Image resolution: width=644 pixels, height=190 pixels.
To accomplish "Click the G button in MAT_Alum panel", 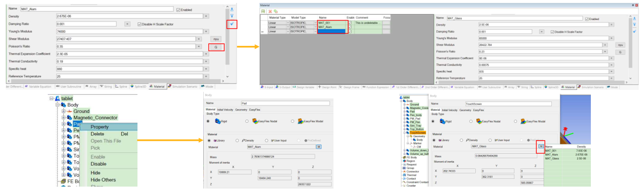I will click(x=215, y=47).
